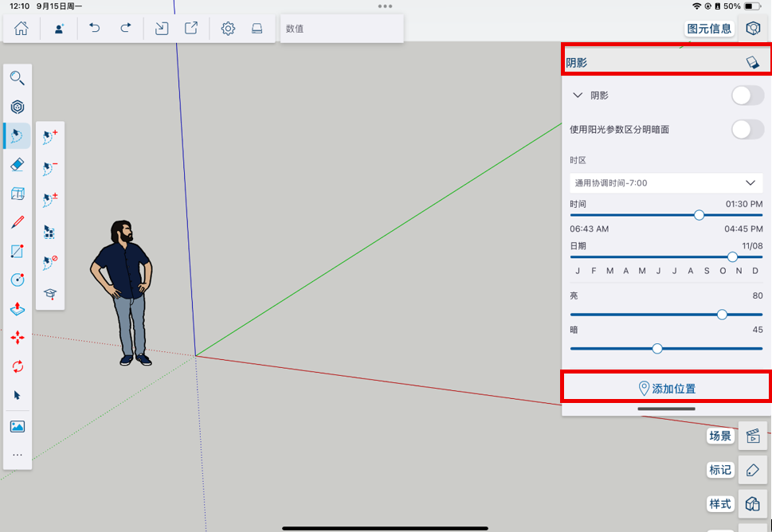
Task: Click the 时间 time slider track
Action: [x=637, y=215]
